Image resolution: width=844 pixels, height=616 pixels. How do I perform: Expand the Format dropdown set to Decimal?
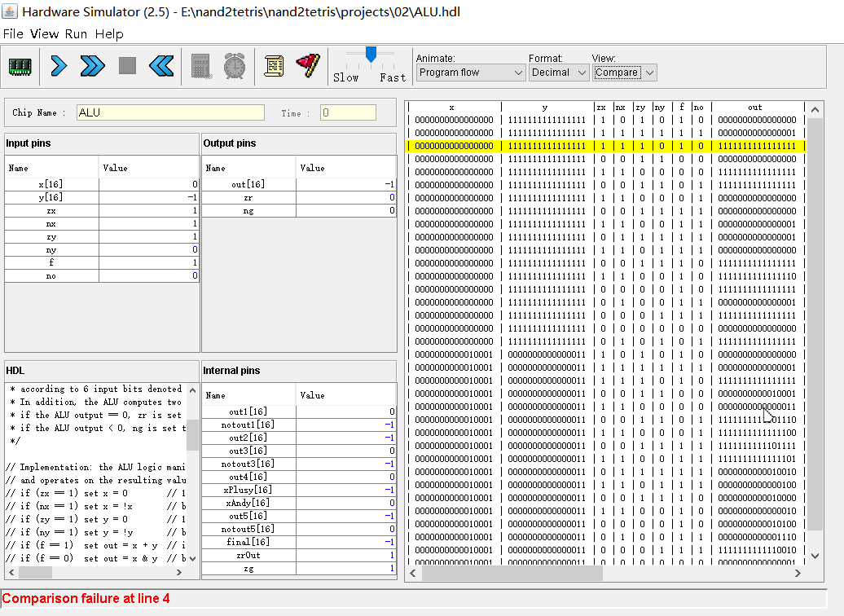tap(558, 73)
